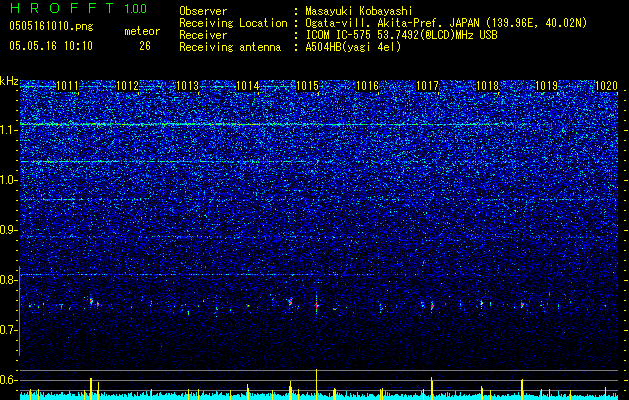The image size is (629, 400).
Task: Click the 1.1 kHz frequency tick label
Action: (9, 130)
